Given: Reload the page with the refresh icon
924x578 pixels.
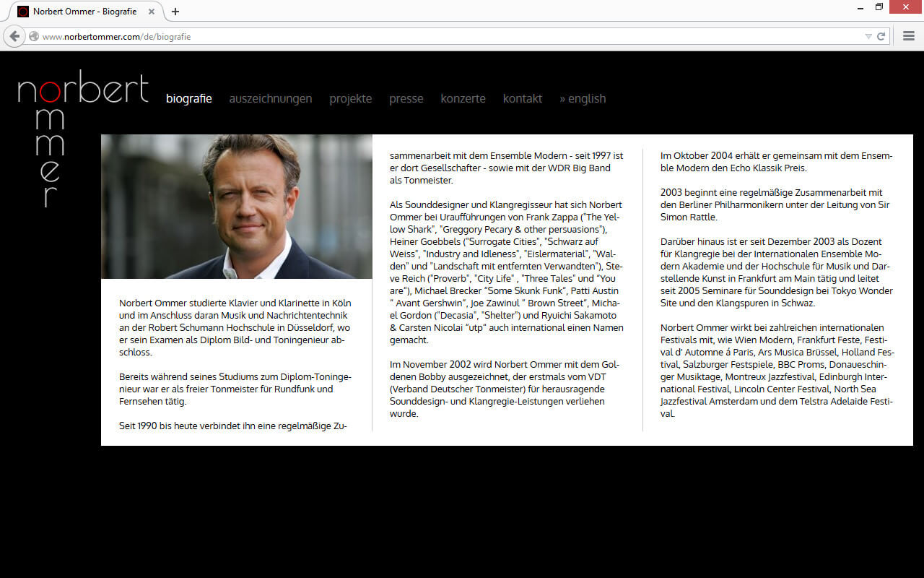Looking at the screenshot, I should [x=881, y=36].
